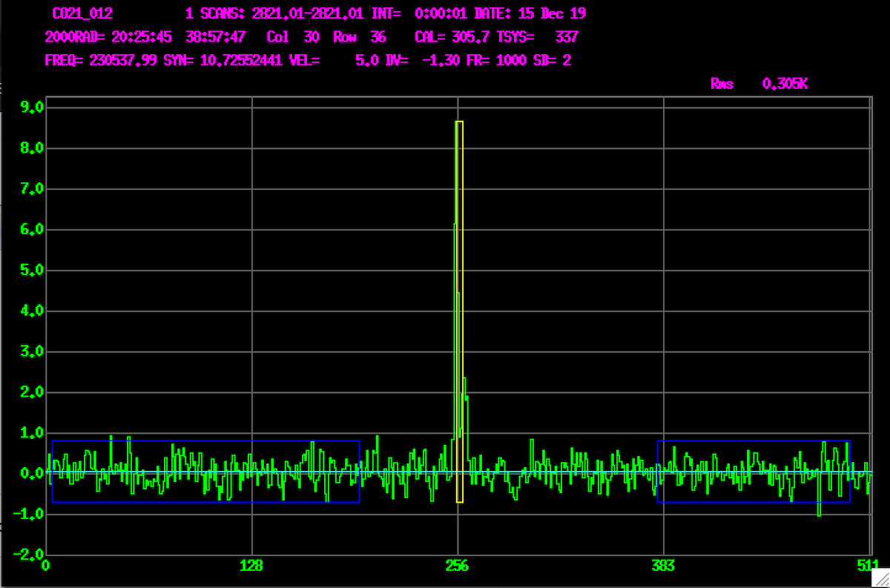Click the window resize grip in the corner
Screen dimensions: 890x588
tap(880, 578)
